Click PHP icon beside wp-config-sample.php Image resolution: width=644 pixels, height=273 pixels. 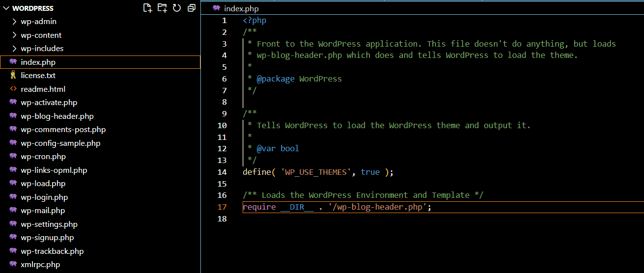pos(13,143)
